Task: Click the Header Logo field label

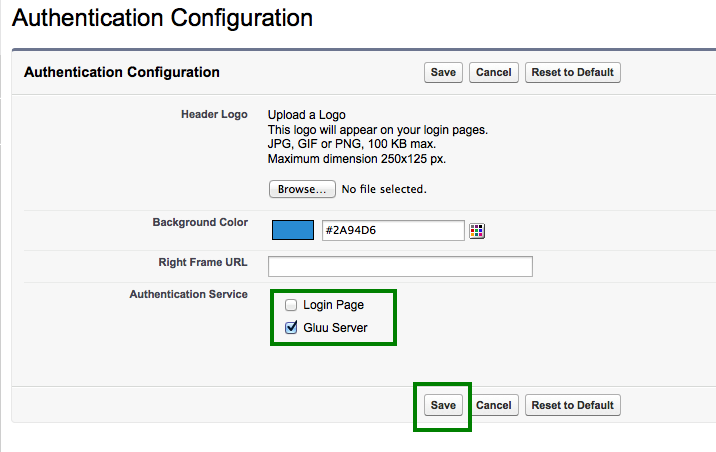Action: click(x=214, y=115)
